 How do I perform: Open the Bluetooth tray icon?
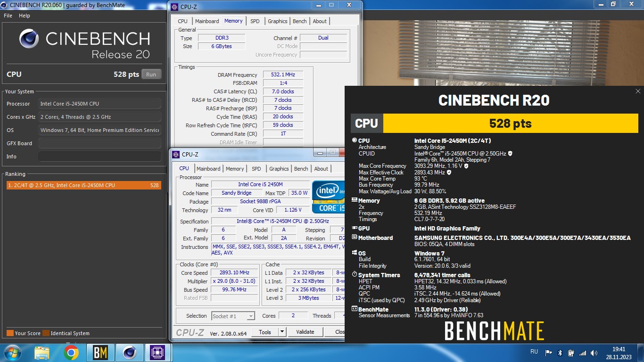pyautogui.click(x=560, y=353)
